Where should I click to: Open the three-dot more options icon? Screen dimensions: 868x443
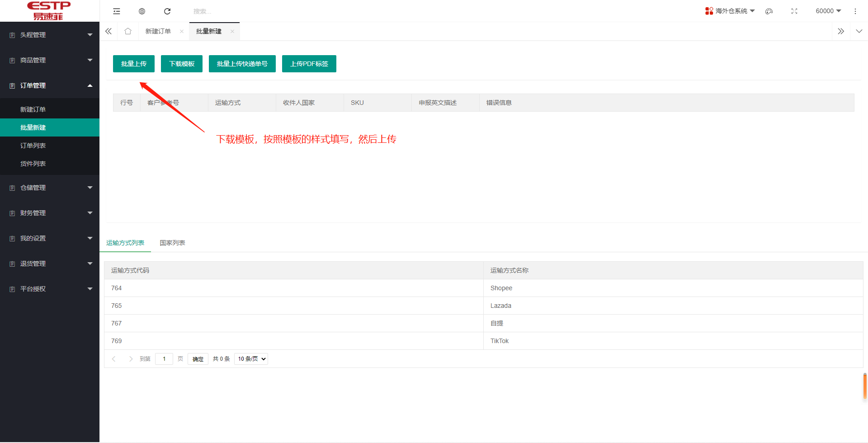point(855,11)
